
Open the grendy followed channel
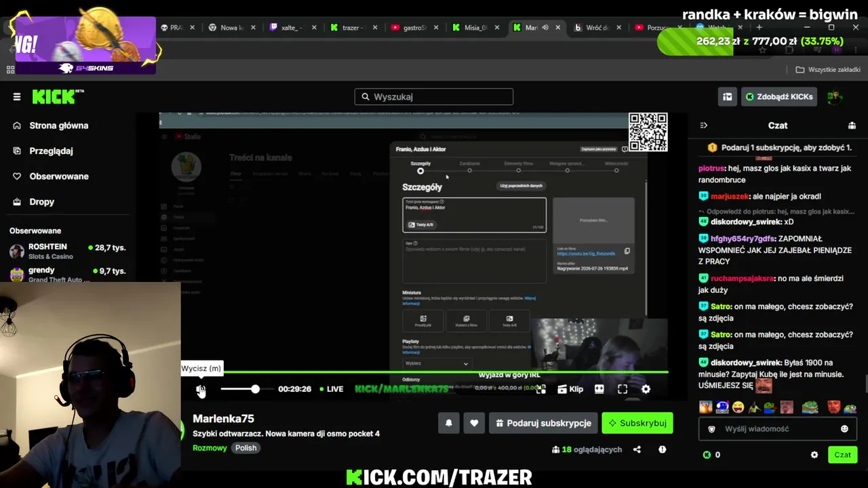[68, 274]
